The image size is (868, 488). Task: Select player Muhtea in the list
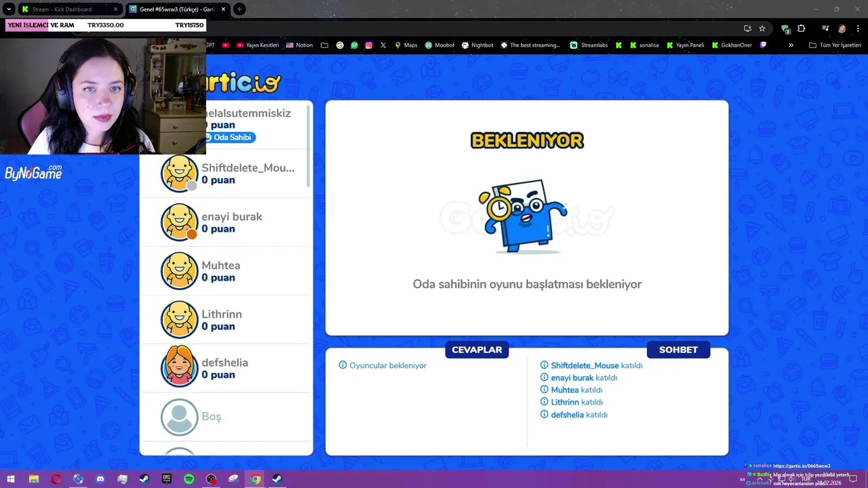[225, 271]
